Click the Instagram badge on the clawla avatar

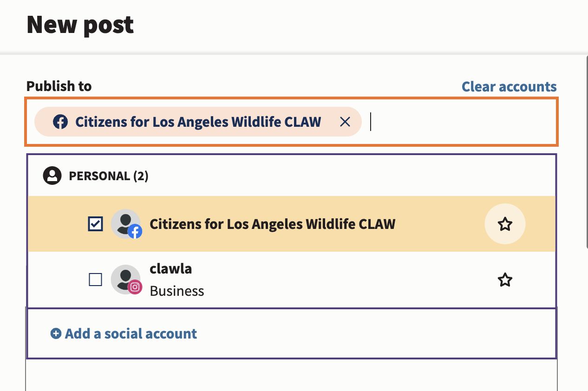point(135,287)
